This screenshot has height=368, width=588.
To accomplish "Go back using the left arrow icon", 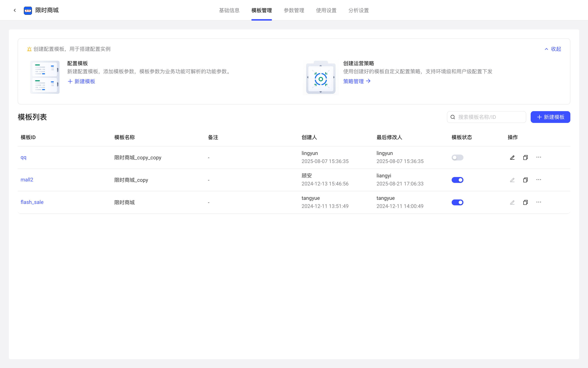I will pyautogui.click(x=15, y=10).
